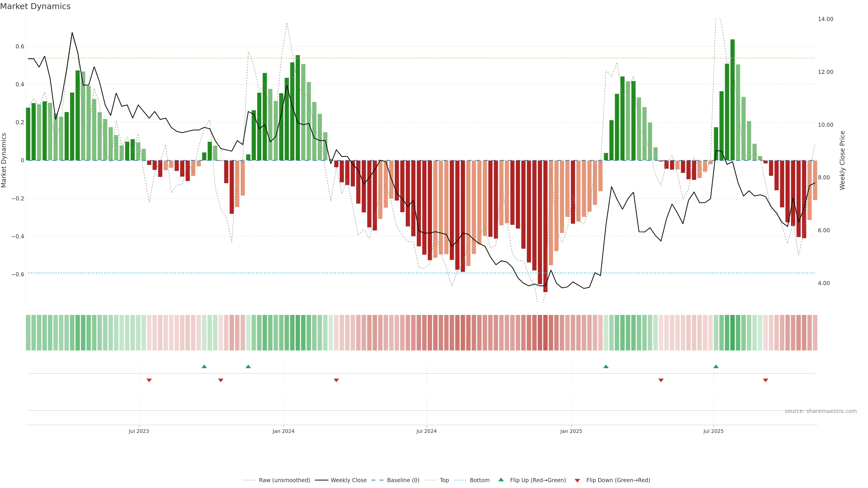The width and height of the screenshot is (868, 488).
Task: Click the rightmost green flip-up marker near Jul 2025
Action: 716,366
